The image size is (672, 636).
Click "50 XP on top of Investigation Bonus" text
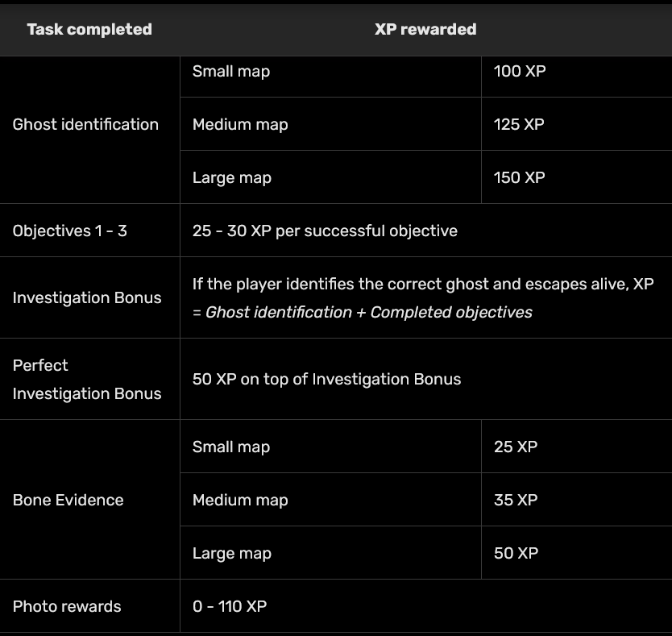326,379
